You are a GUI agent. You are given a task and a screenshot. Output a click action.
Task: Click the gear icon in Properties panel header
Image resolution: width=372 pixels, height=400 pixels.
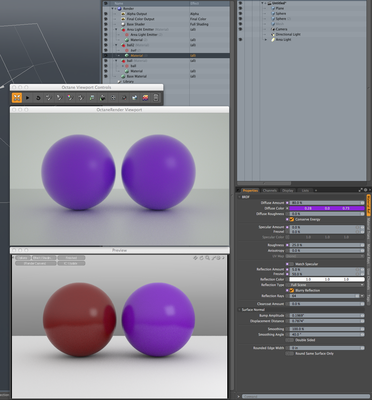pyautogui.click(x=367, y=190)
